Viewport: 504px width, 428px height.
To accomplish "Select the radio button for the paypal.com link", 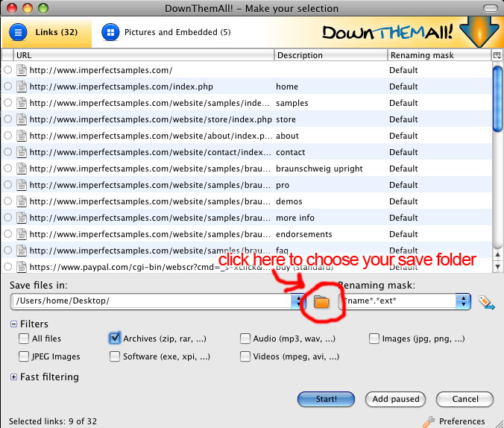I will [x=8, y=267].
